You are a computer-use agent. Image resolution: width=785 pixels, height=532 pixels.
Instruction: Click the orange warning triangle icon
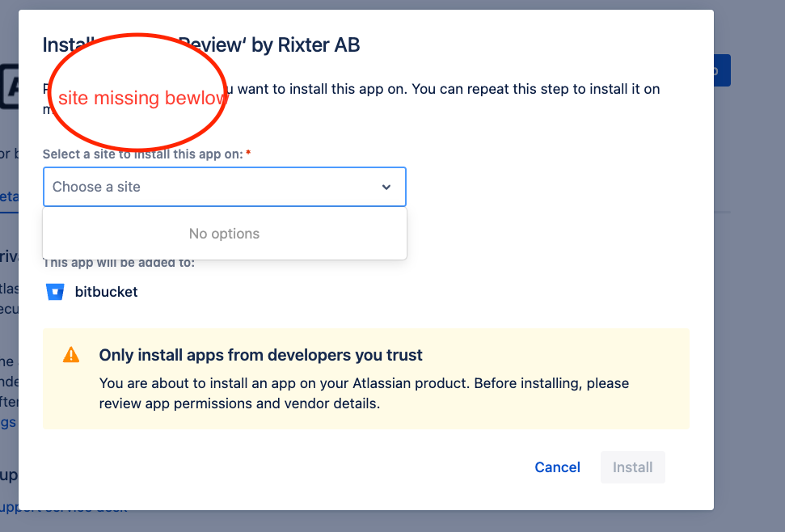pyautogui.click(x=71, y=355)
